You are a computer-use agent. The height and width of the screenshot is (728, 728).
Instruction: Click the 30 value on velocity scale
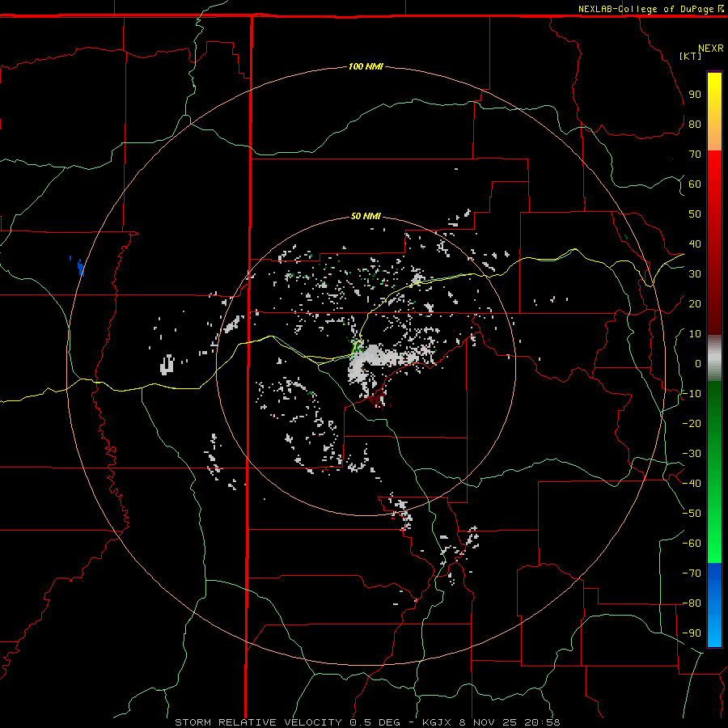click(695, 274)
